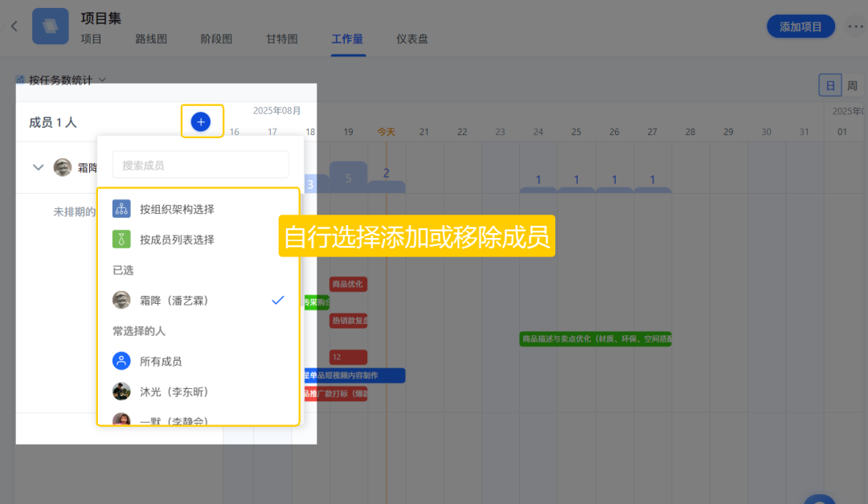The height and width of the screenshot is (504, 868).
Task: Select member 沐光（李东昕） from list
Action: 174,392
